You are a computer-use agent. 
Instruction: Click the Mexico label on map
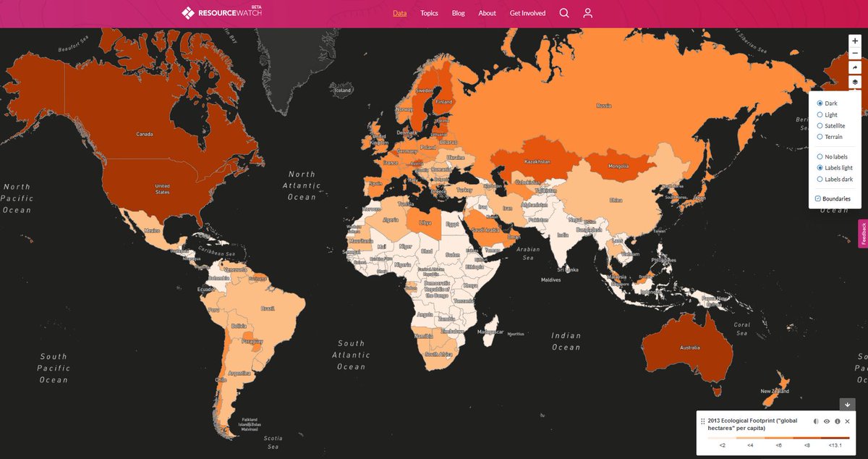(151, 230)
